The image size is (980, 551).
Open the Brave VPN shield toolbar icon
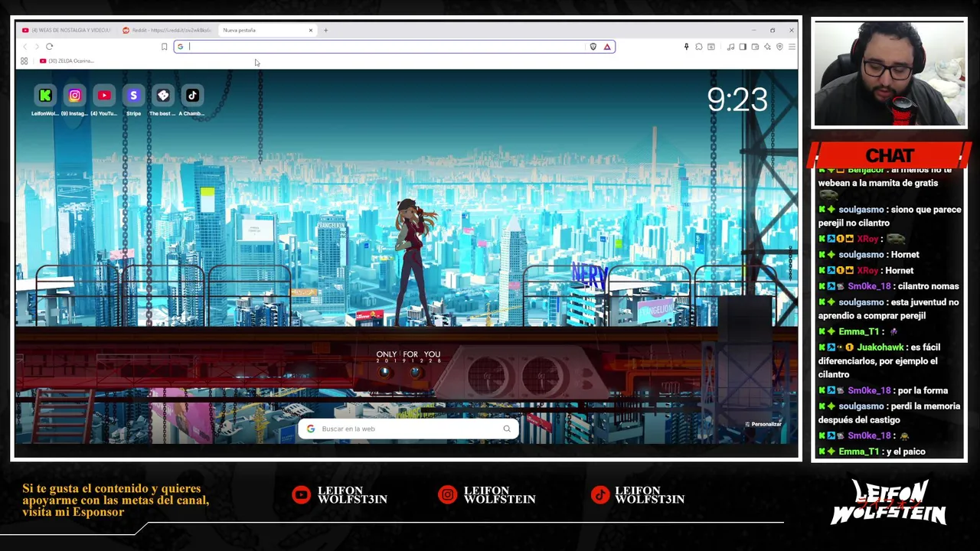[x=779, y=47]
